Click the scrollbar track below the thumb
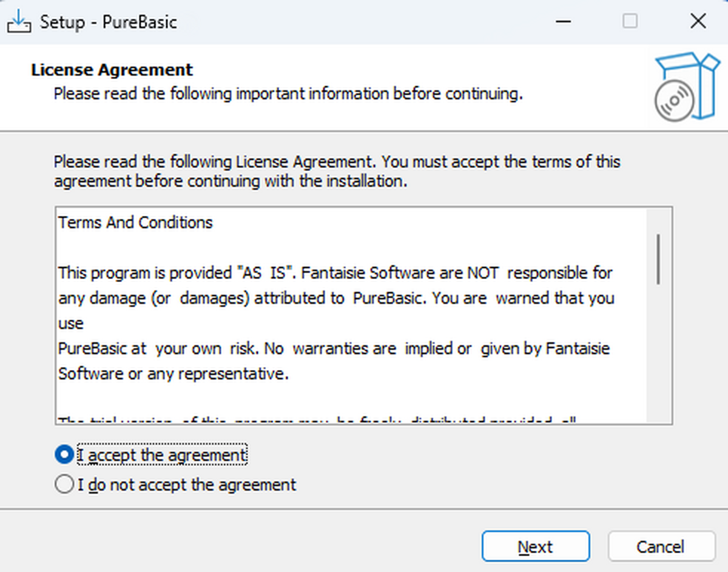Viewport: 728px width, 572px height. point(658,358)
